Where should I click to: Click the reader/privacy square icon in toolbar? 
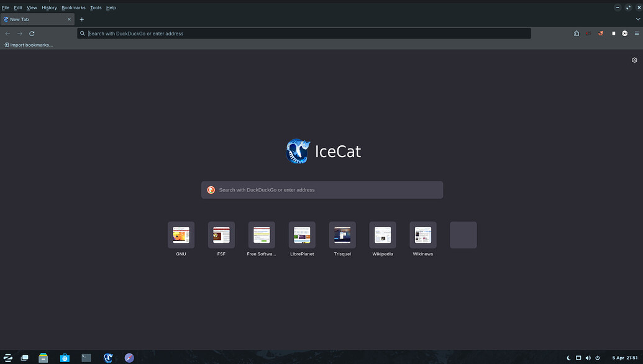613,33
